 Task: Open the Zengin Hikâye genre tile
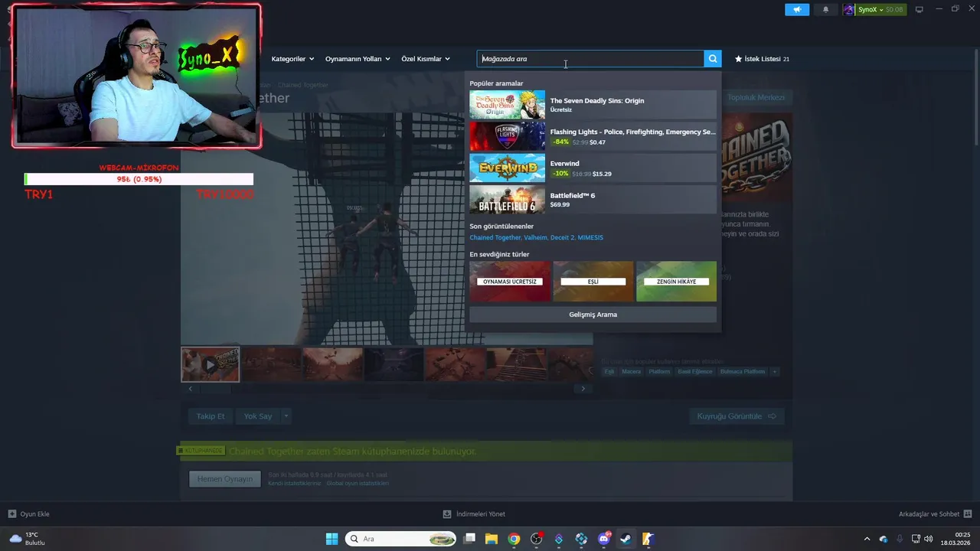pos(676,281)
